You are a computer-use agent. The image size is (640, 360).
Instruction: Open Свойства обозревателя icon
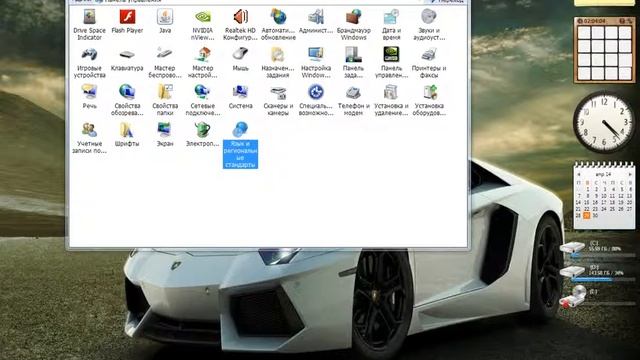point(127,100)
